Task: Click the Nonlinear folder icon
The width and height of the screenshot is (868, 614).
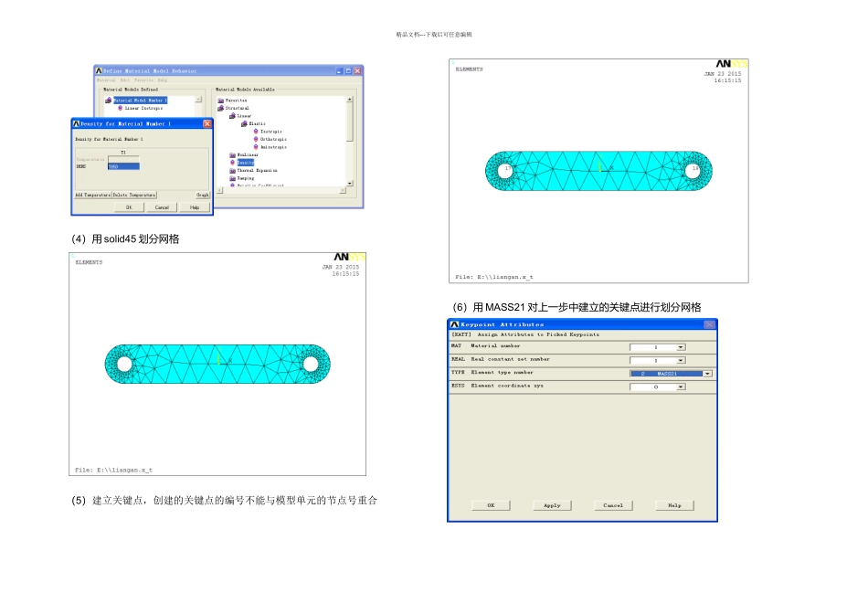Action: point(232,155)
